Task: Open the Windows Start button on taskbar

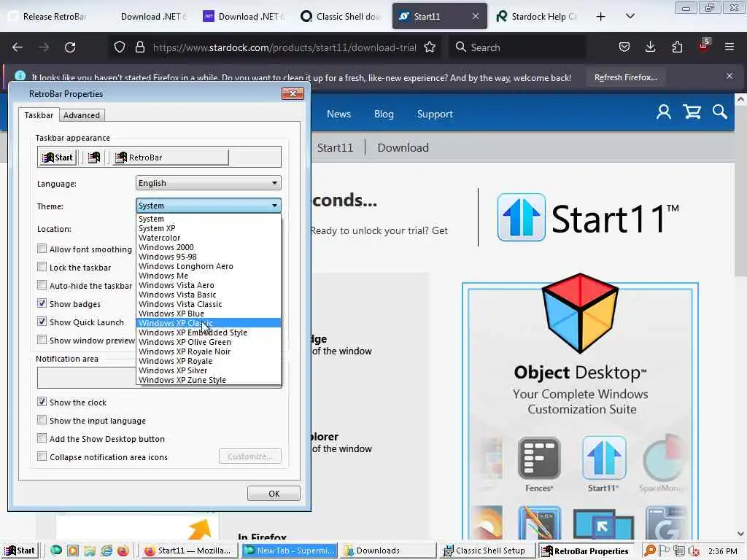Action: point(20,551)
